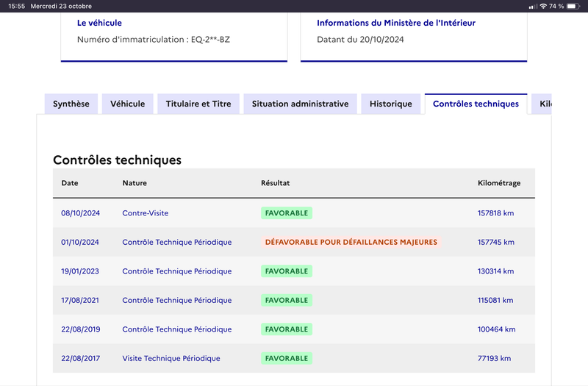The width and height of the screenshot is (588, 386).
Task: Click the Kilométrage column header
Action: tap(499, 183)
